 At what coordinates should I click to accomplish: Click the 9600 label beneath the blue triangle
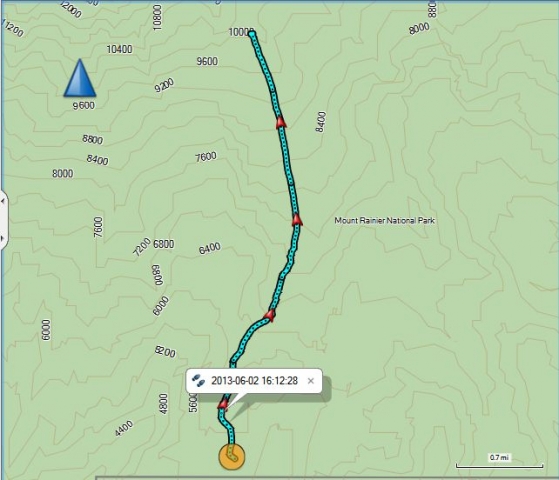[x=83, y=106]
